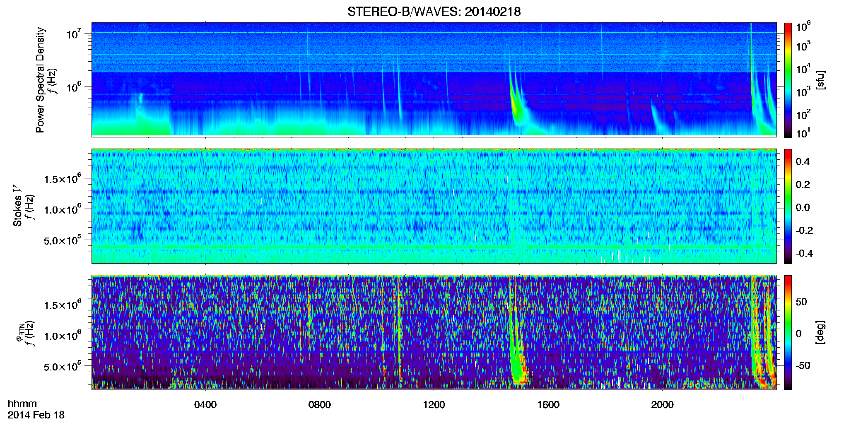Screen dimensions: 868x447
Task: Click the -50 label on degree colorbar
Action: 803,365
